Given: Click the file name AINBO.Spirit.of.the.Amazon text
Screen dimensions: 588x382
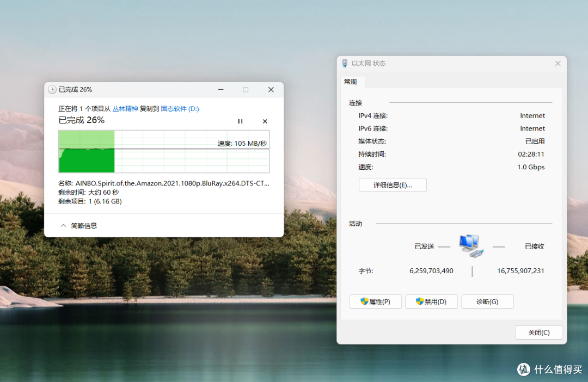Looking at the screenshot, I should click(173, 183).
